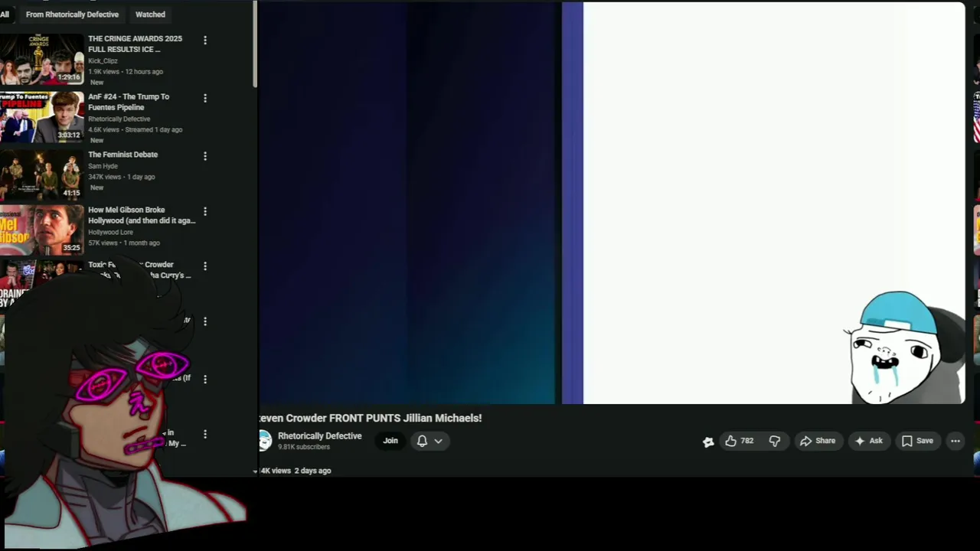This screenshot has width=980, height=551.
Task: Click Hollywood Lore channel name
Action: pyautogui.click(x=110, y=232)
